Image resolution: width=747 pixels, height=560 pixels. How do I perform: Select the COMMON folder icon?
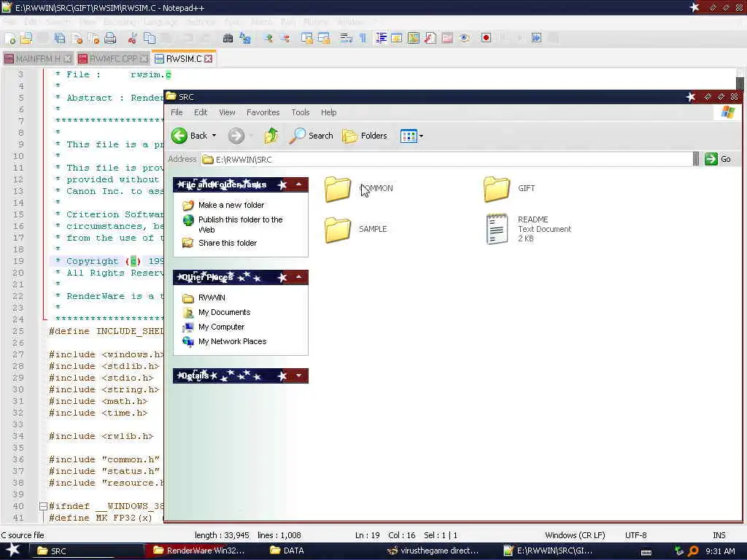pos(338,189)
